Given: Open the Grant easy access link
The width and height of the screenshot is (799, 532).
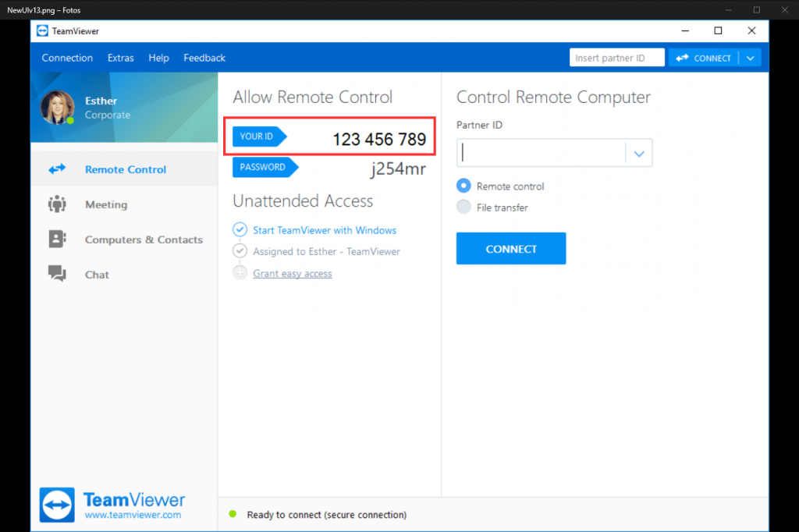Looking at the screenshot, I should pyautogui.click(x=293, y=273).
